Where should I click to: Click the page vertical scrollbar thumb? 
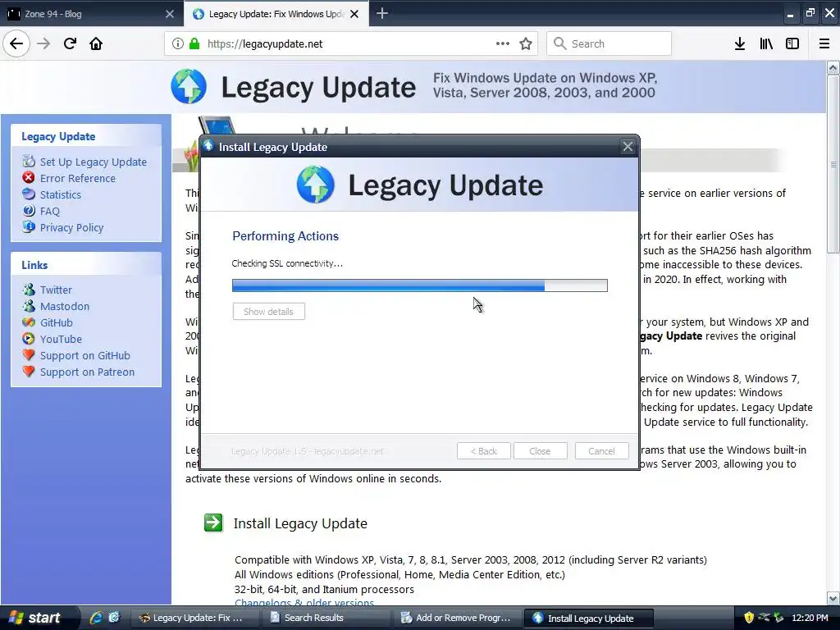pos(833,164)
